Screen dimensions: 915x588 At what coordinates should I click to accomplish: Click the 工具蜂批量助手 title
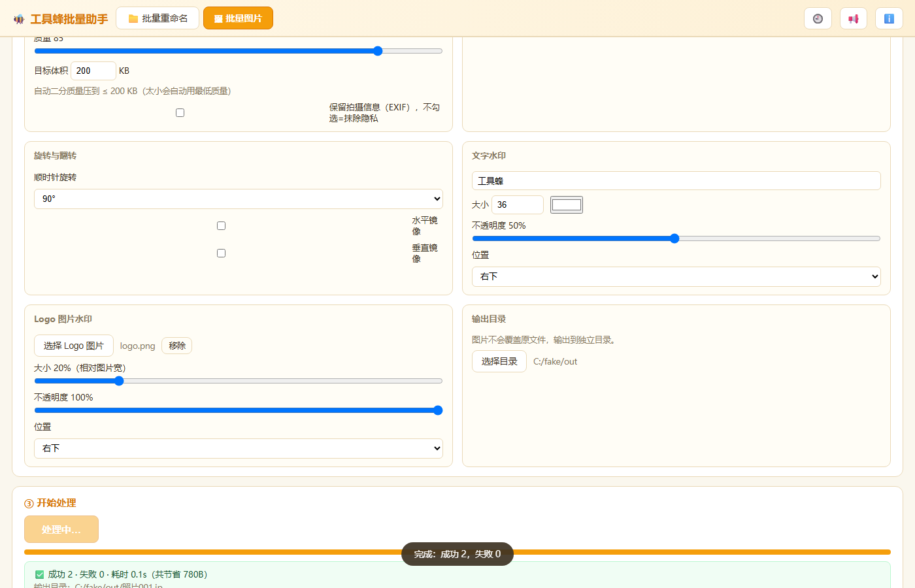(x=69, y=19)
